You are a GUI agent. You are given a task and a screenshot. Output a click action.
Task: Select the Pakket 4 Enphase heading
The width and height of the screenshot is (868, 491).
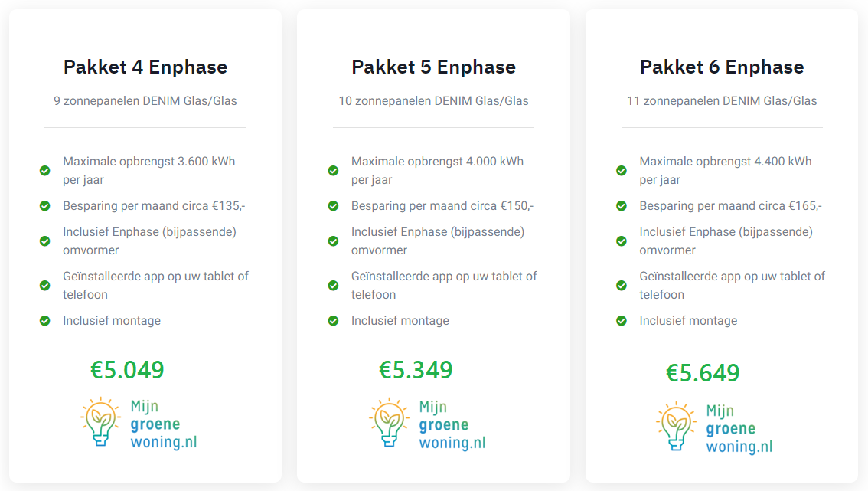point(145,67)
